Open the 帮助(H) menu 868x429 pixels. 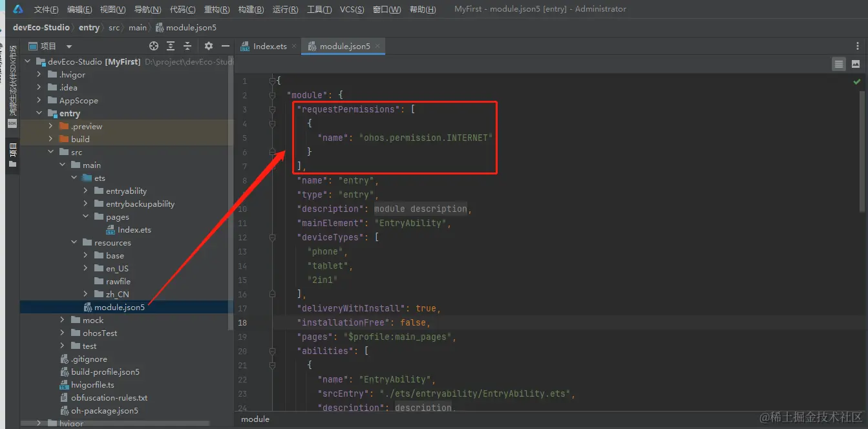tap(423, 9)
